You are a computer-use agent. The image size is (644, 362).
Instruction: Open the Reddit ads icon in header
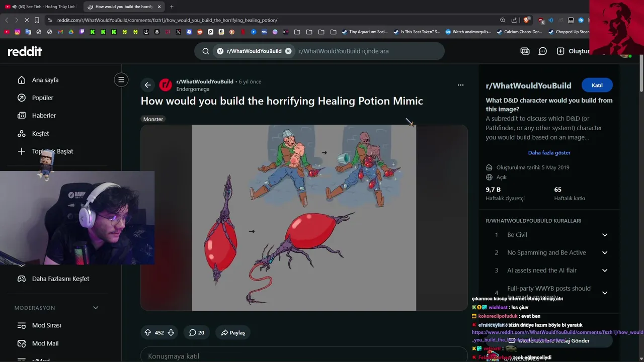tap(525, 51)
